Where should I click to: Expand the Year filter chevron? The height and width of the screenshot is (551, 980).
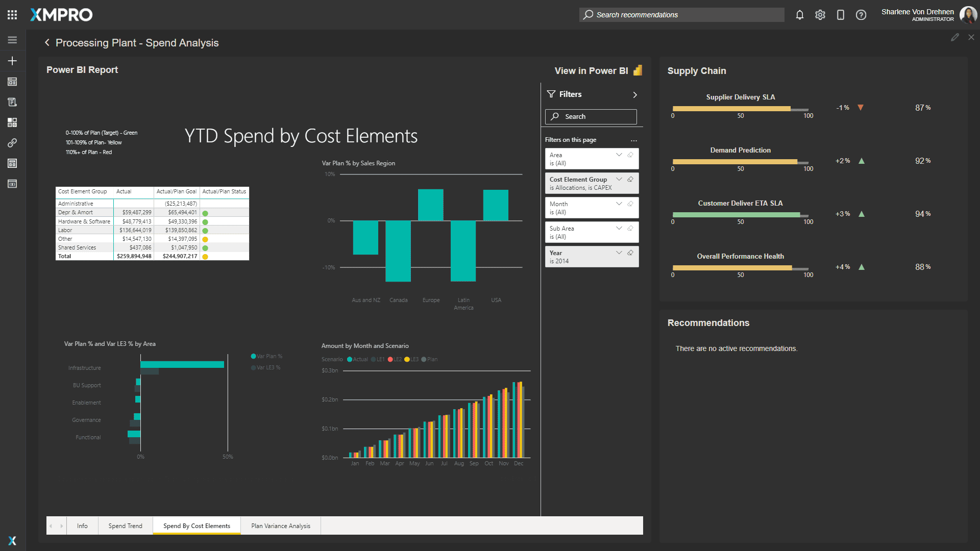[619, 253]
